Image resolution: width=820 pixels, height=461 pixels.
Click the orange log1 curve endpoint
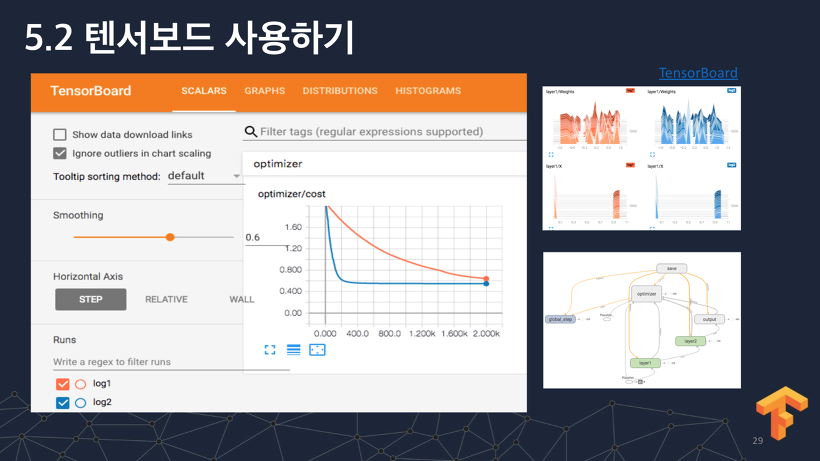point(486,279)
